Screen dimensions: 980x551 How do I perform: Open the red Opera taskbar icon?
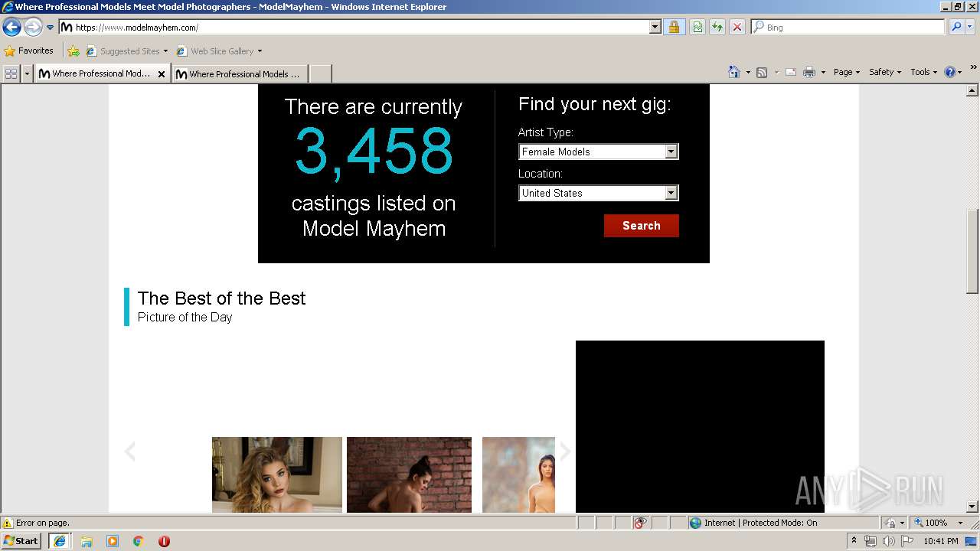click(164, 541)
